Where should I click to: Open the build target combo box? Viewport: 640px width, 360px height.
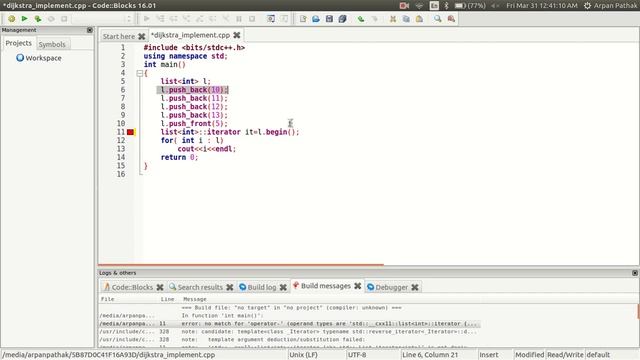click(x=103, y=19)
